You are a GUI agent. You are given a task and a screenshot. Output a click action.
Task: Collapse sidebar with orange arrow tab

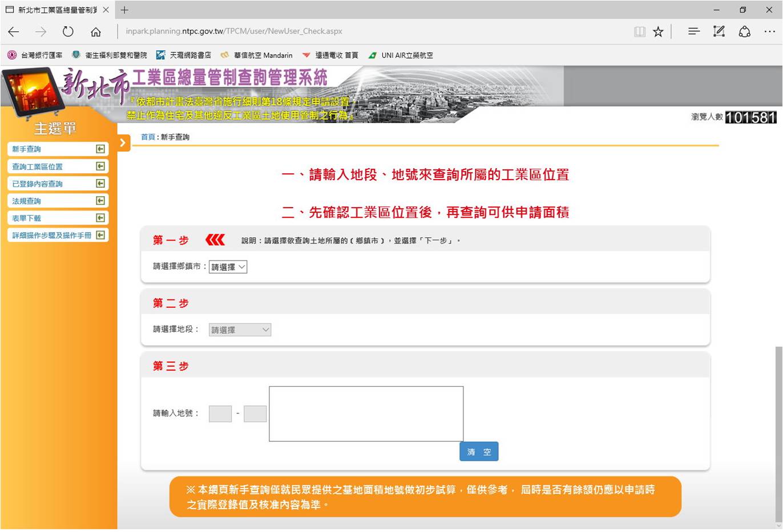point(123,143)
